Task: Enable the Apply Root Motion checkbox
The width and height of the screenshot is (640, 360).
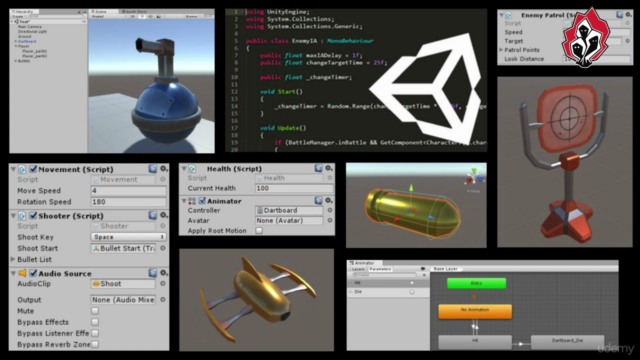Action: pyautogui.click(x=259, y=231)
